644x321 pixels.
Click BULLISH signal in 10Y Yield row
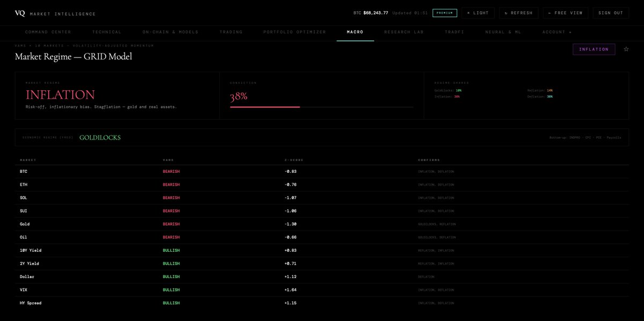tap(171, 250)
